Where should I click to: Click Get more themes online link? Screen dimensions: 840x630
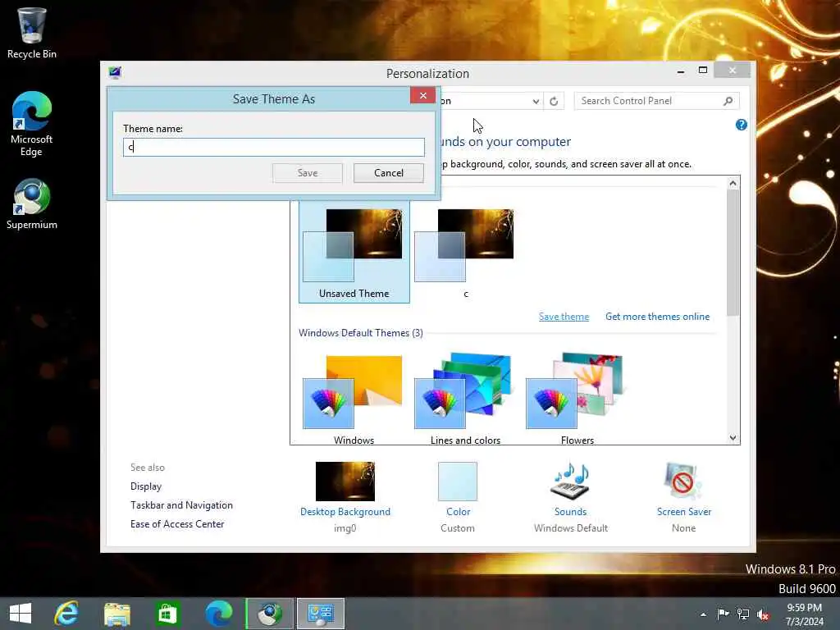[657, 317]
